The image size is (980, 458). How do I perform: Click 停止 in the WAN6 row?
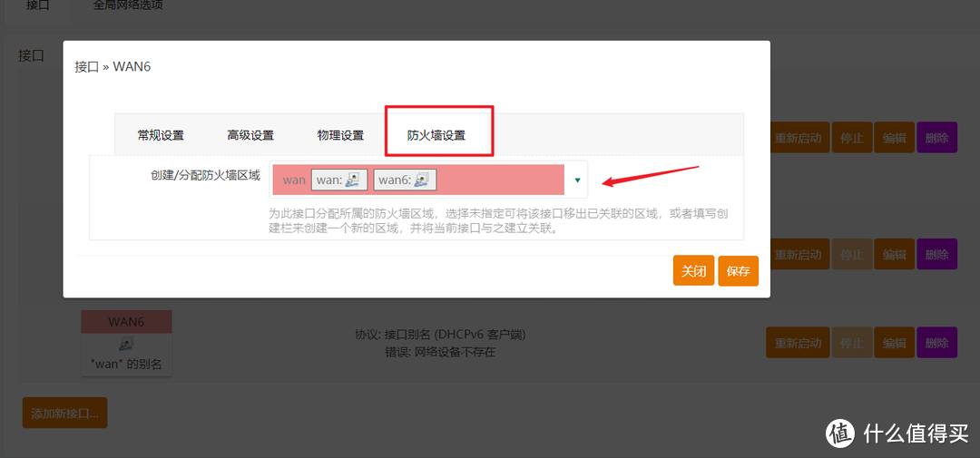coord(851,343)
